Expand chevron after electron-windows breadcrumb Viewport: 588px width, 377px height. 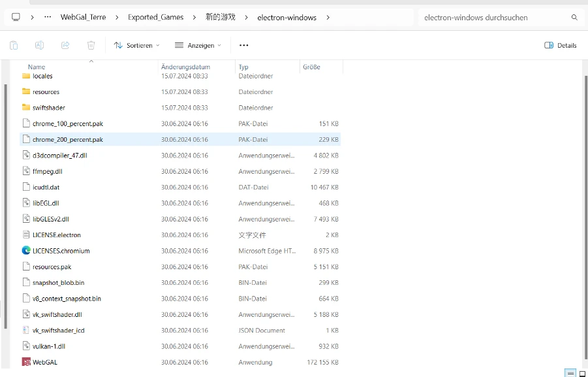tap(328, 18)
